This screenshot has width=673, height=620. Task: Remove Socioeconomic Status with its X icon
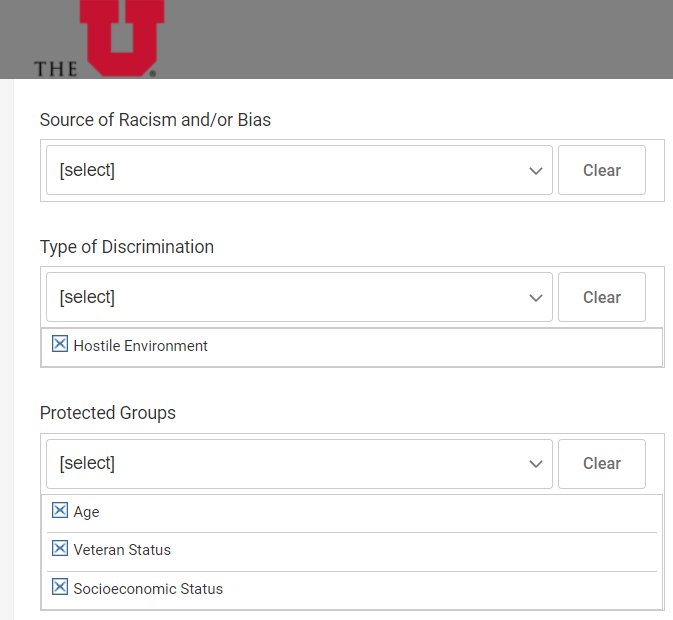point(60,587)
